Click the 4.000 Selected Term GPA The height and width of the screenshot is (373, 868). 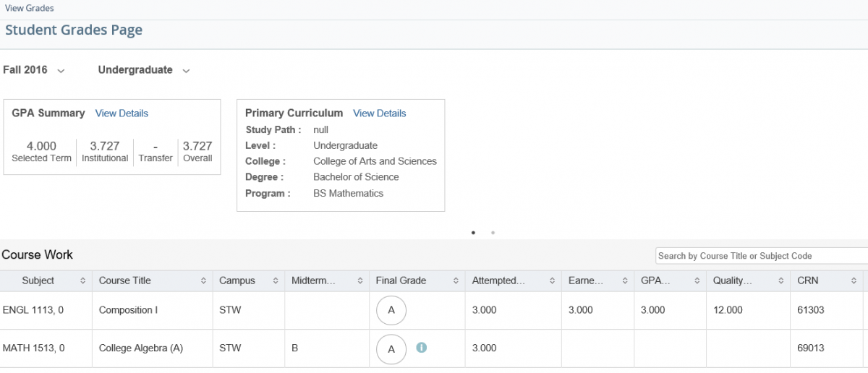point(41,146)
